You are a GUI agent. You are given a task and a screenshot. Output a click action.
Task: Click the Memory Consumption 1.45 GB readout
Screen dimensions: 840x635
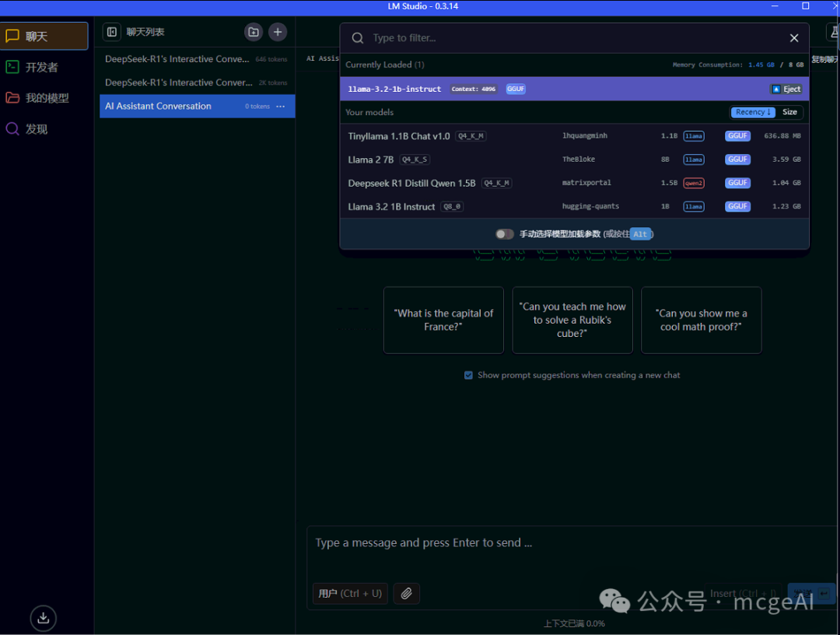(761, 65)
